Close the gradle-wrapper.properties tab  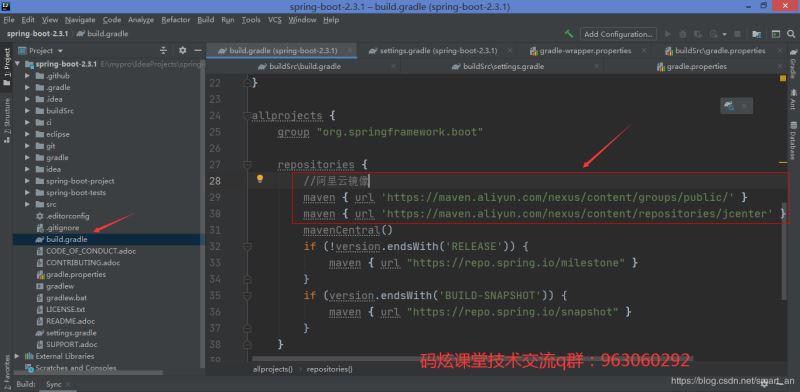(x=644, y=51)
